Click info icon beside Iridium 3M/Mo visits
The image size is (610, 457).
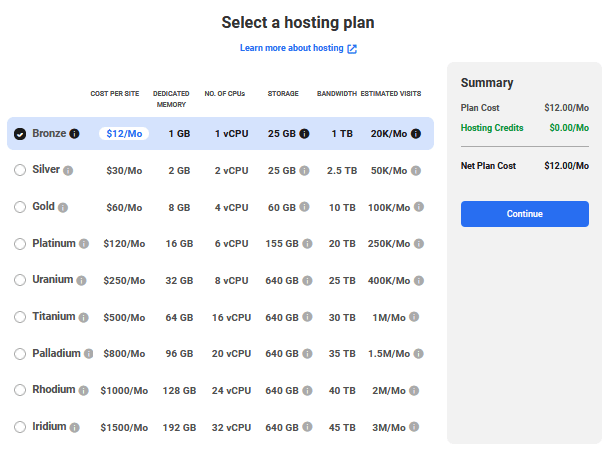coord(415,428)
